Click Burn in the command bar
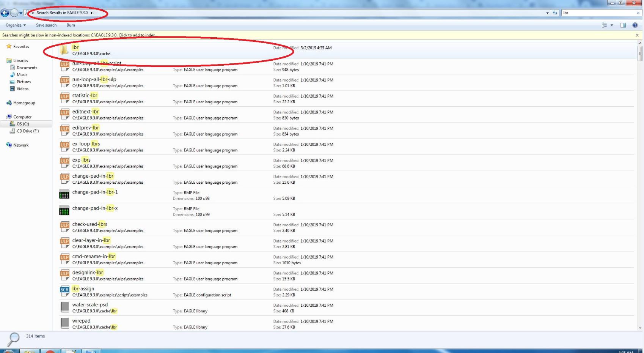 [71, 25]
